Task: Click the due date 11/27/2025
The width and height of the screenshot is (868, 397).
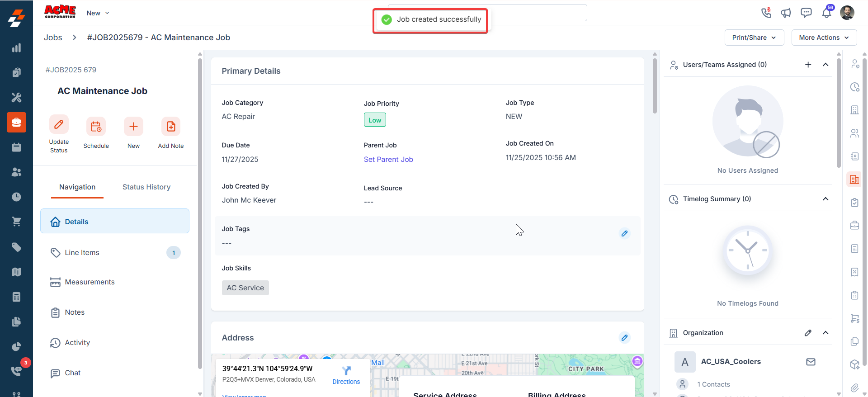Action: pyautogui.click(x=240, y=159)
